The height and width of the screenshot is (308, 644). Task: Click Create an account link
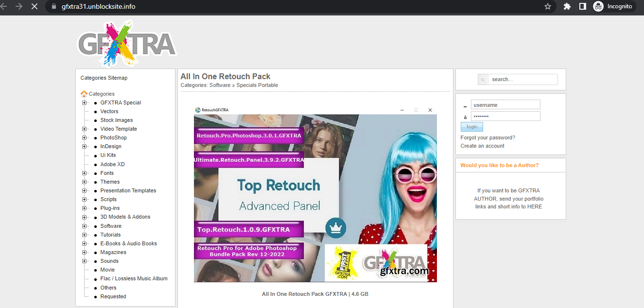pos(482,146)
